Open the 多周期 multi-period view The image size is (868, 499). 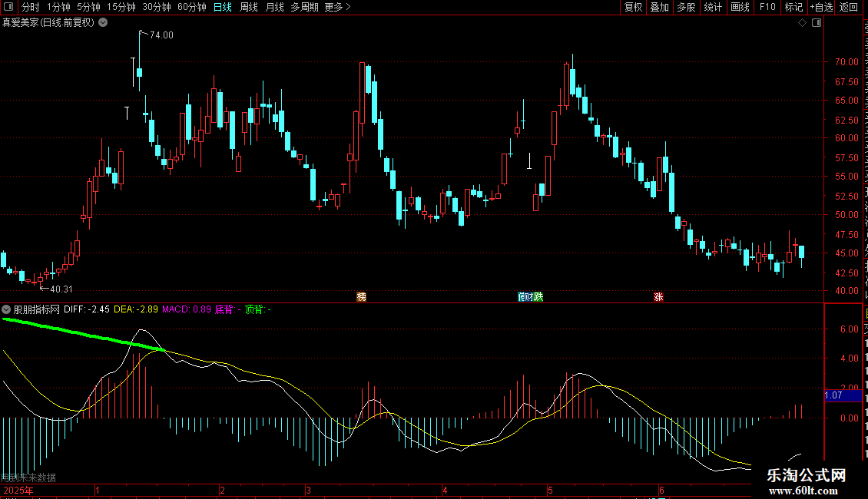point(304,7)
